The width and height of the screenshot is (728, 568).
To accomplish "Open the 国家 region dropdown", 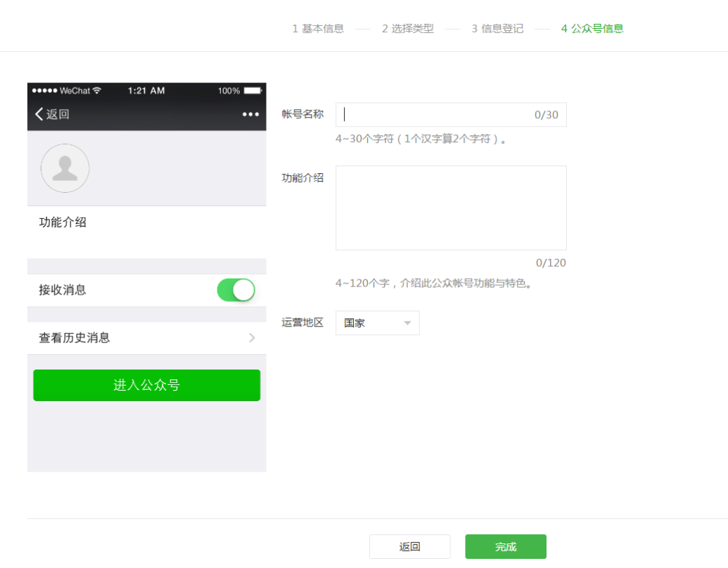I will [x=377, y=323].
